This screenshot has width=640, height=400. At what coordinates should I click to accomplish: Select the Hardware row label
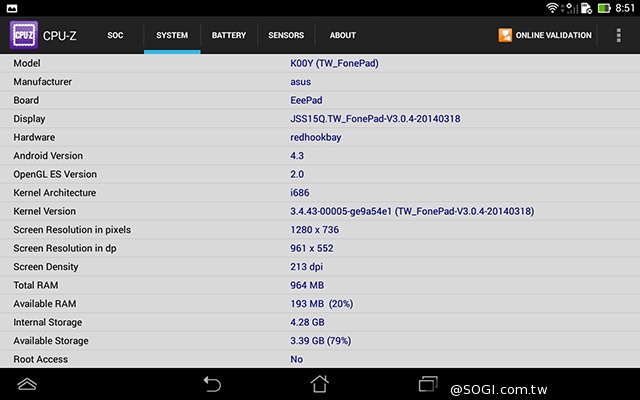point(34,137)
